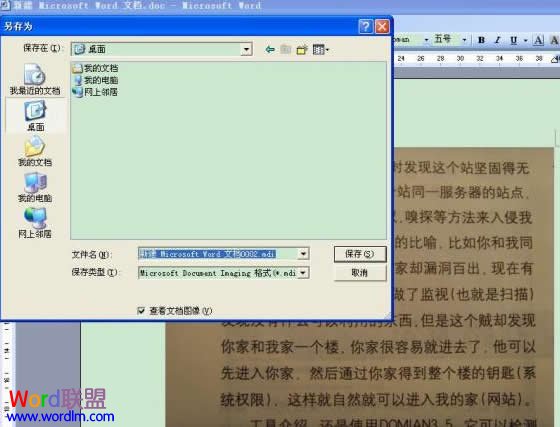Viewport: 560px width, 427px height.
Task: Click the dialog help question mark button
Action: click(366, 26)
